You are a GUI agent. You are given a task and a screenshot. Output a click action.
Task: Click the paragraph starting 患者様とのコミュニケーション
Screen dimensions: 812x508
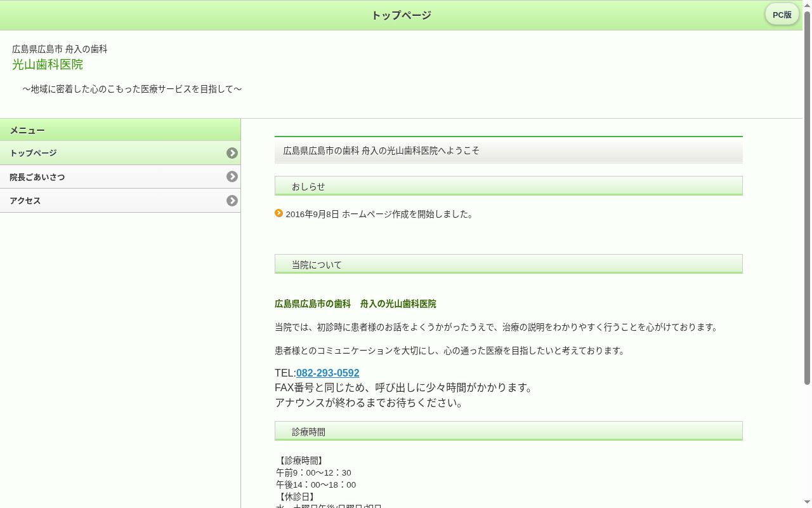[451, 351]
